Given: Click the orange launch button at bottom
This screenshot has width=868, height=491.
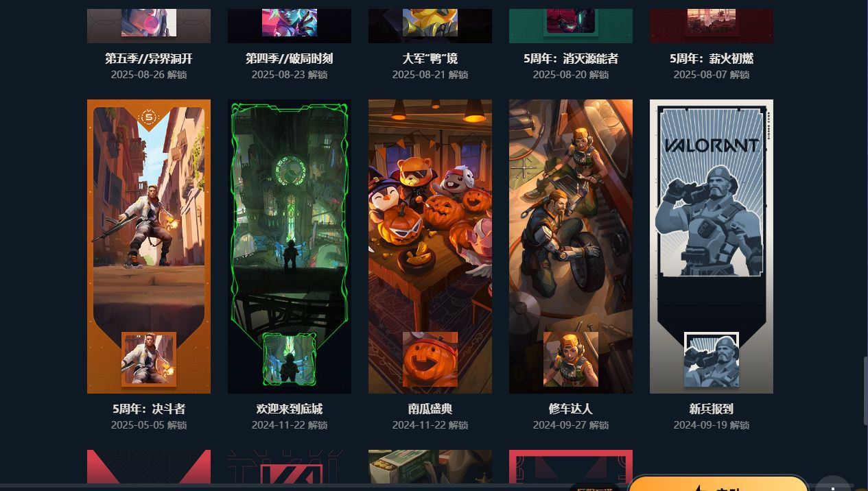Looking at the screenshot, I should pyautogui.click(x=718, y=483).
